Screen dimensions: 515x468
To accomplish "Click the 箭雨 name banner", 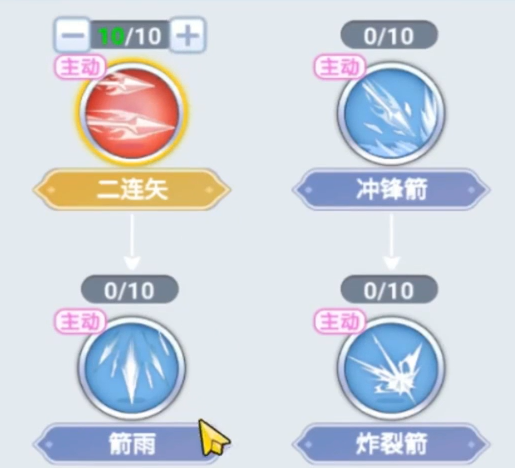I will pos(132,444).
